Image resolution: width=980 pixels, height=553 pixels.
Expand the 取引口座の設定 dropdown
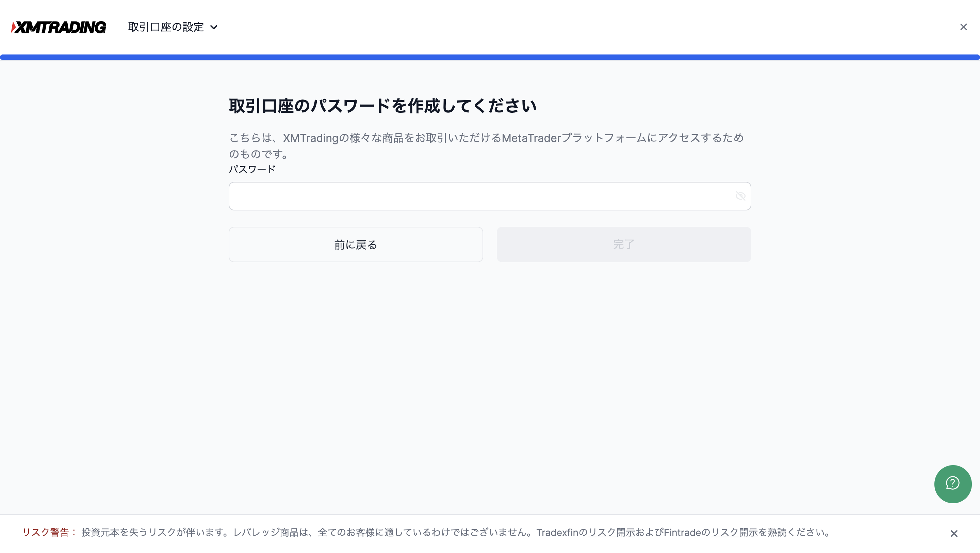173,27
